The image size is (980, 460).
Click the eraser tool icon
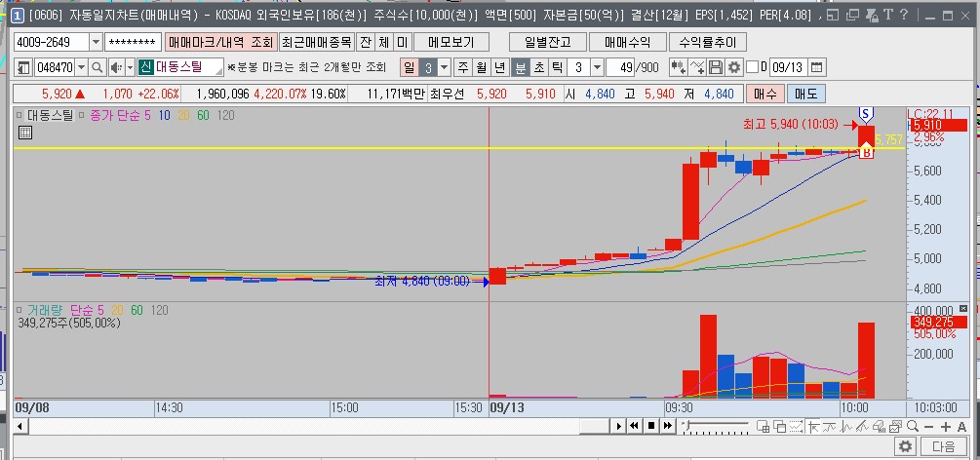pos(879,426)
